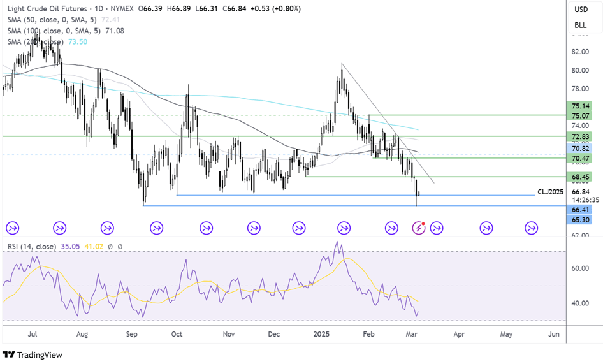Select the SMA 100 indicator legend

54,31
